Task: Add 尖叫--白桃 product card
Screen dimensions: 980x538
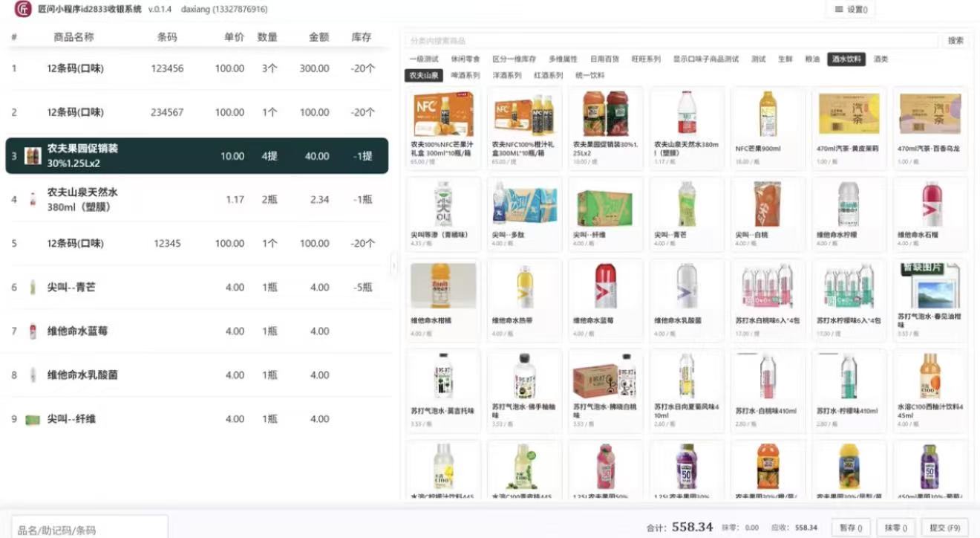Action: pyautogui.click(x=768, y=213)
